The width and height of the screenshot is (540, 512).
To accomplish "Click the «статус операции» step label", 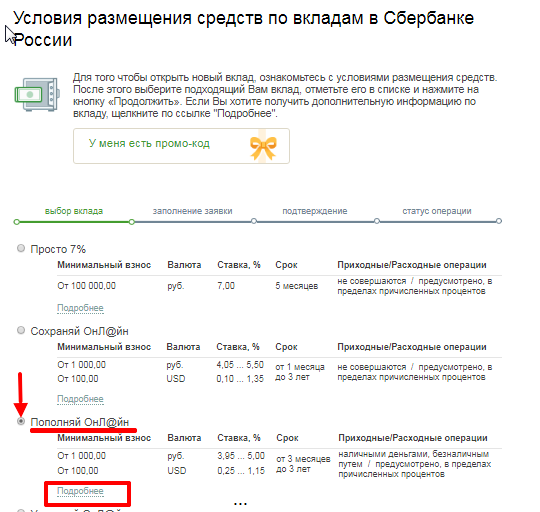I will [x=437, y=211].
